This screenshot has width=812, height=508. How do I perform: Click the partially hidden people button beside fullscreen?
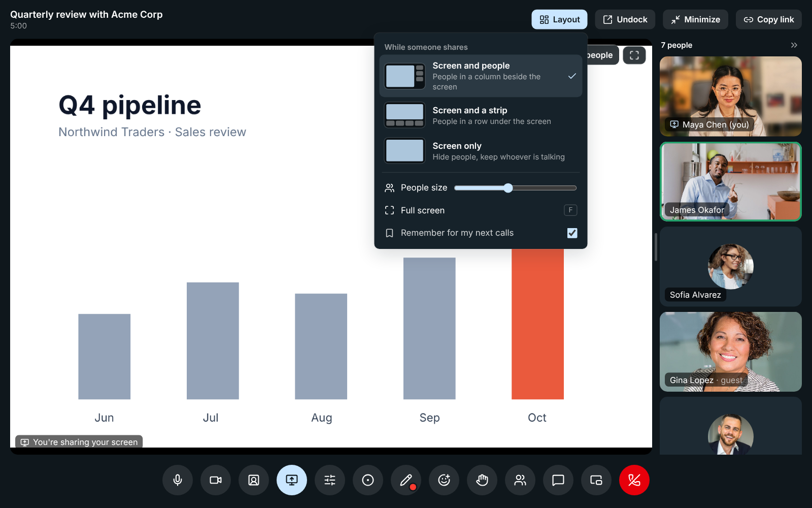coord(602,55)
